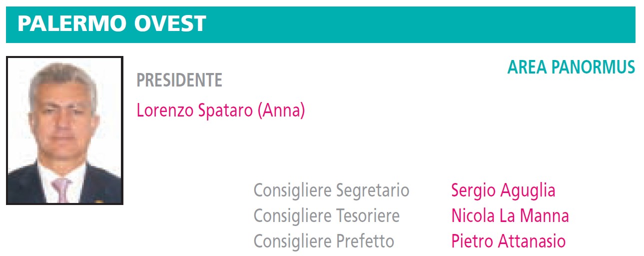Click the empty teal banner area
This screenshot has width=644, height=256.
tap(420, 24)
